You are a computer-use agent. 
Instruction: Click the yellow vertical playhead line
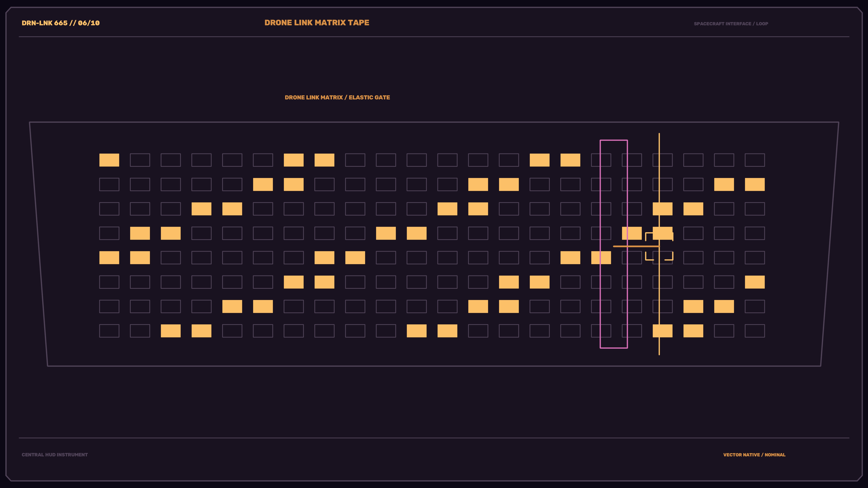[659, 244]
